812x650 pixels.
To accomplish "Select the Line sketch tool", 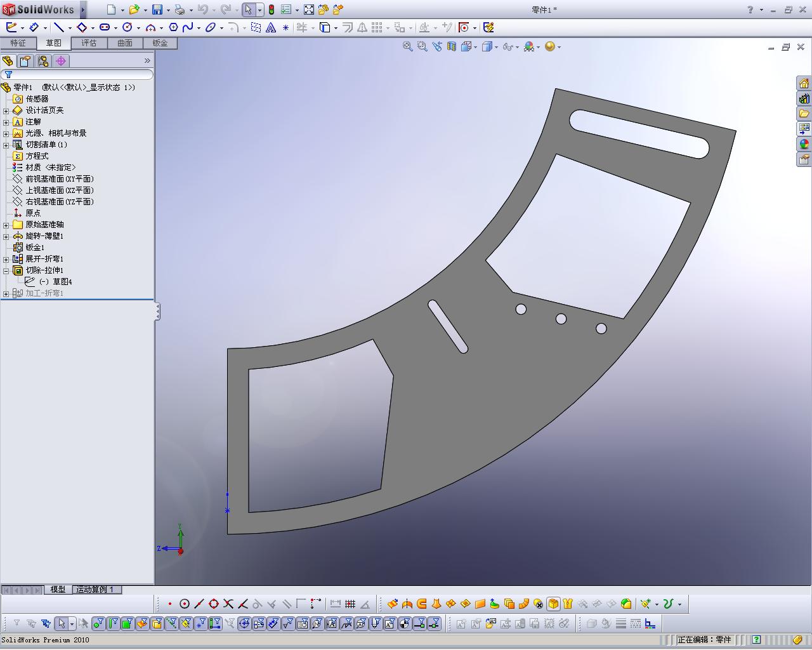I will click(x=58, y=27).
